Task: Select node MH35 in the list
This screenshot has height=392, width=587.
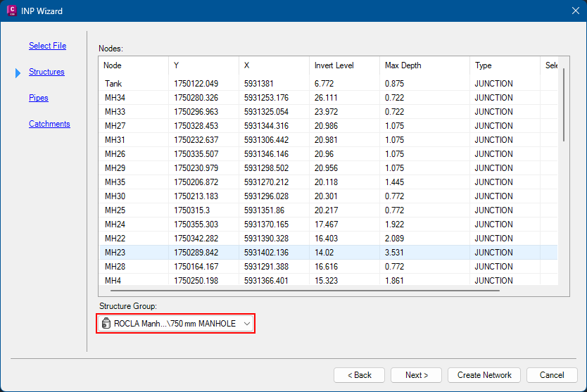Action: tap(328, 182)
